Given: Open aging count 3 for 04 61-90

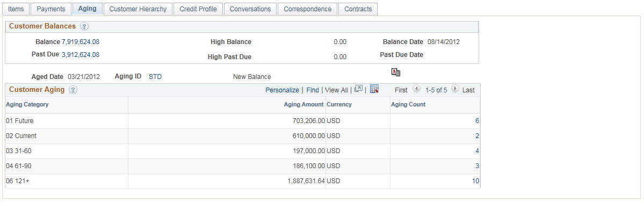Looking at the screenshot, I should pyautogui.click(x=477, y=166).
